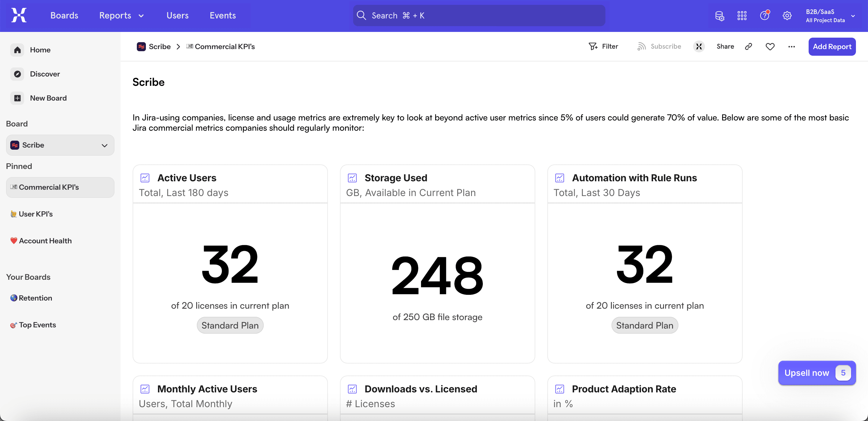The image size is (868, 421).
Task: Select pinned Commercial KPI's board
Action: pyautogui.click(x=60, y=187)
